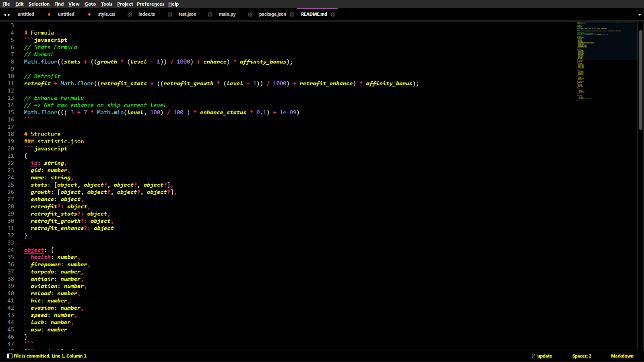Screen dimensions: 644x362
Task: Switch to the test.json tab
Action: [188, 14]
